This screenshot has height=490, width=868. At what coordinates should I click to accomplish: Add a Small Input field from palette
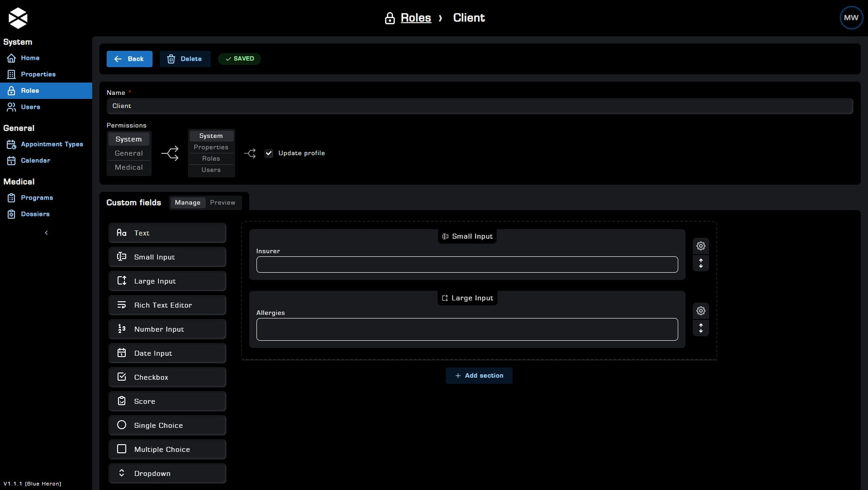(x=167, y=257)
